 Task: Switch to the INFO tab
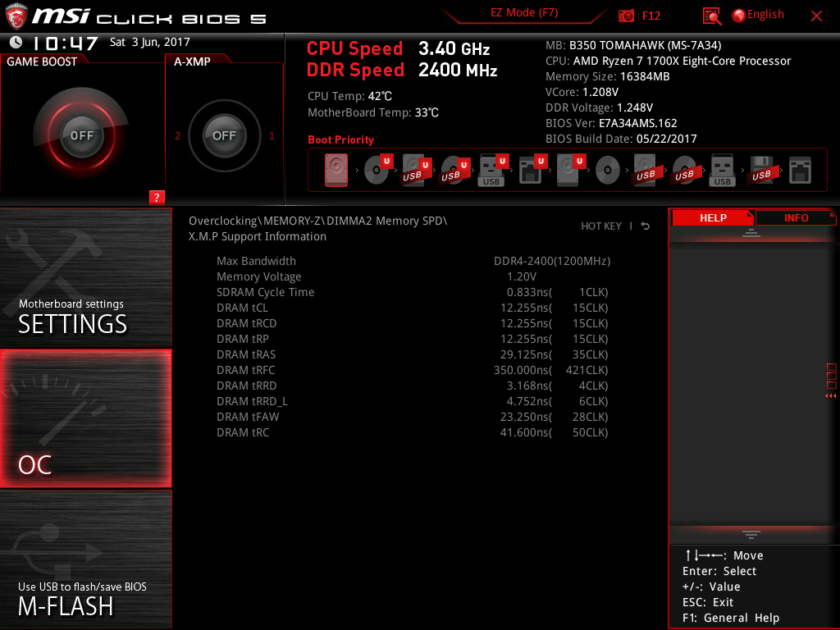point(796,218)
